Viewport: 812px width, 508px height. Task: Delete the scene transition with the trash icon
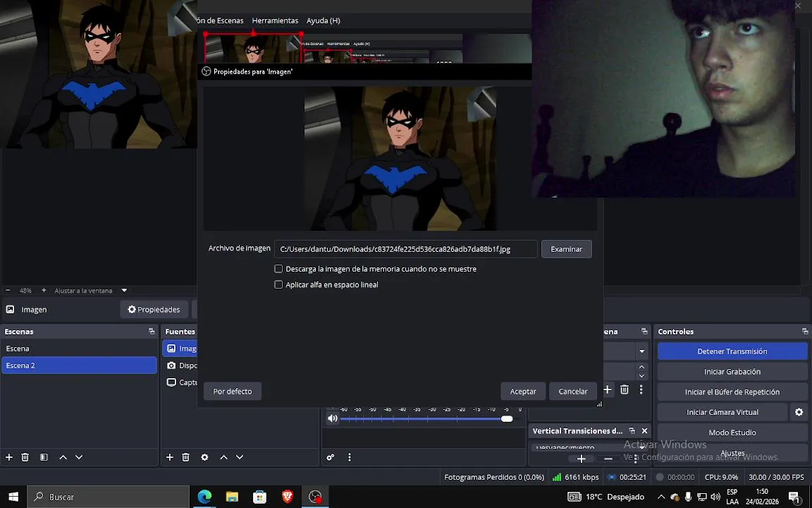[x=625, y=389]
